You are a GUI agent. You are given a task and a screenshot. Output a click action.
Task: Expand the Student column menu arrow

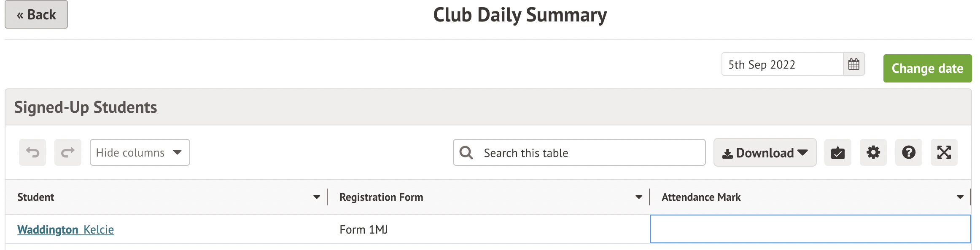317,197
